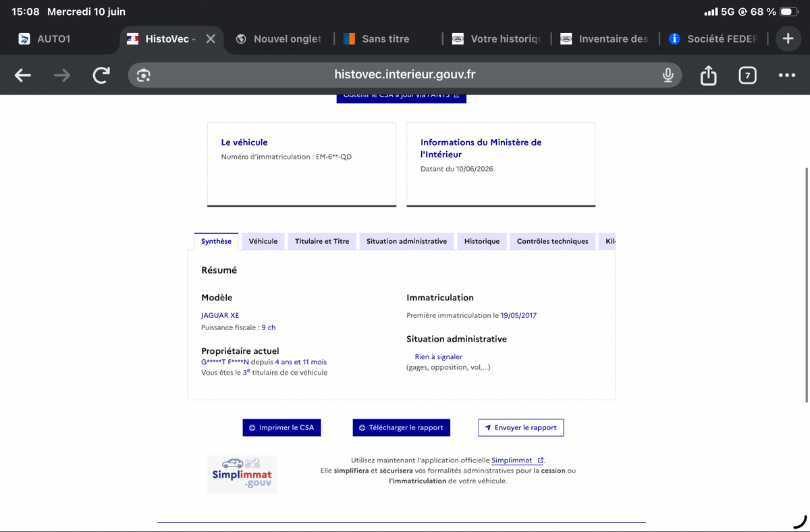Open the Véhicule tab

click(x=263, y=241)
